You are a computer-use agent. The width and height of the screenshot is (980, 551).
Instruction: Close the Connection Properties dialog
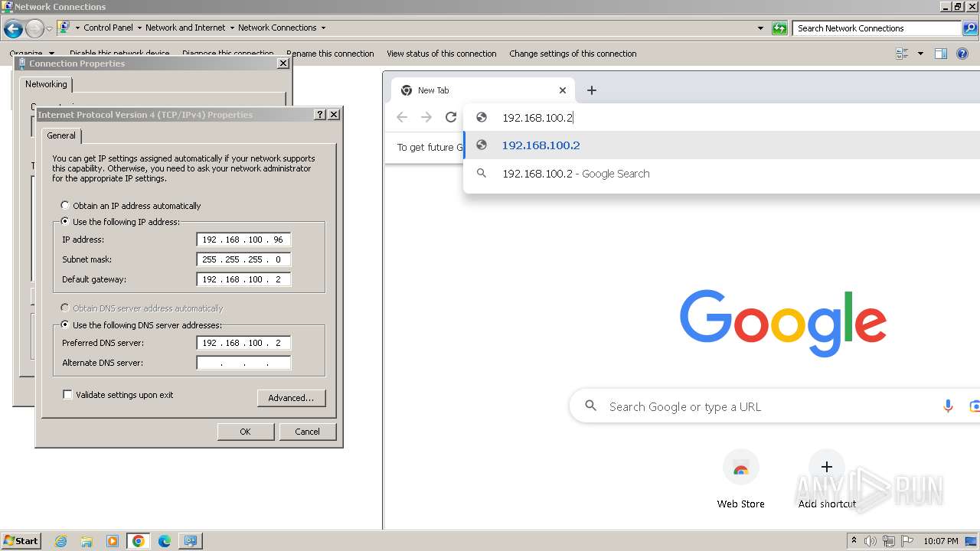pyautogui.click(x=283, y=64)
